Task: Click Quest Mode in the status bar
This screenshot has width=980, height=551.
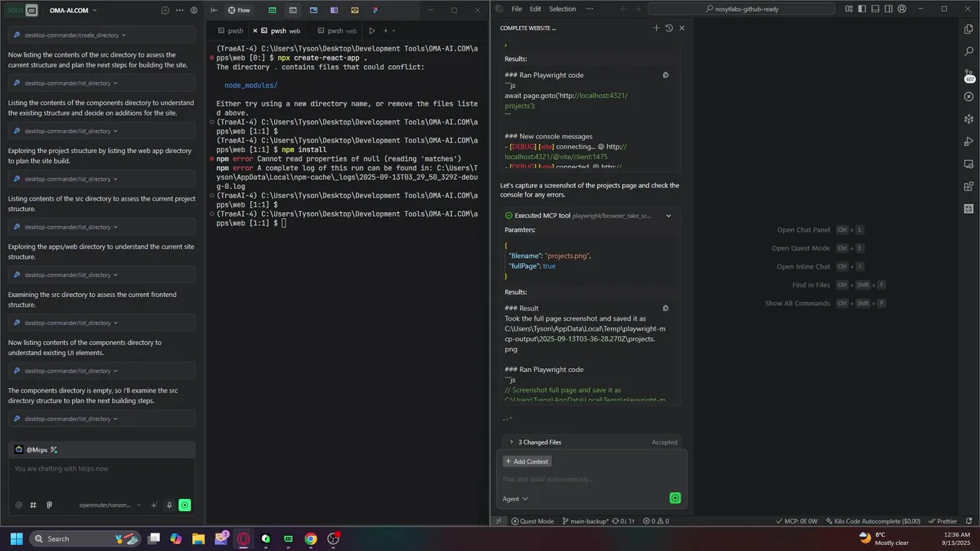Action: click(532, 521)
